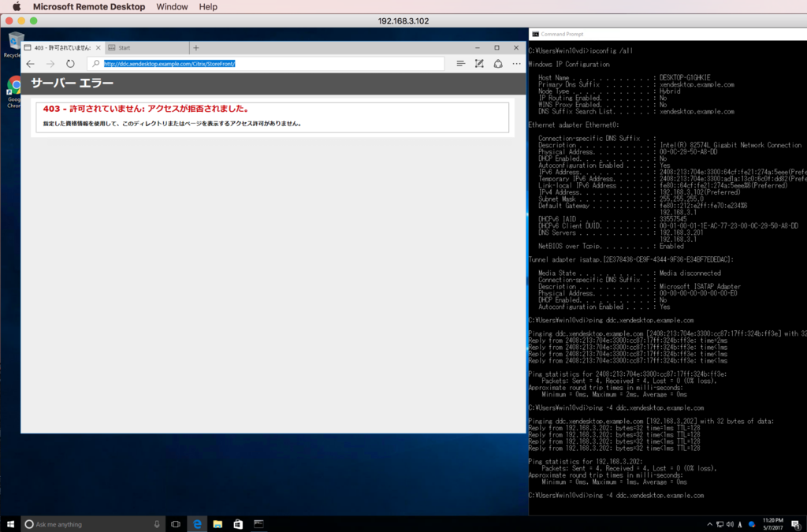This screenshot has width=807, height=532.
Task: Click the 'ipconfig /all' command line
Action: click(581, 51)
